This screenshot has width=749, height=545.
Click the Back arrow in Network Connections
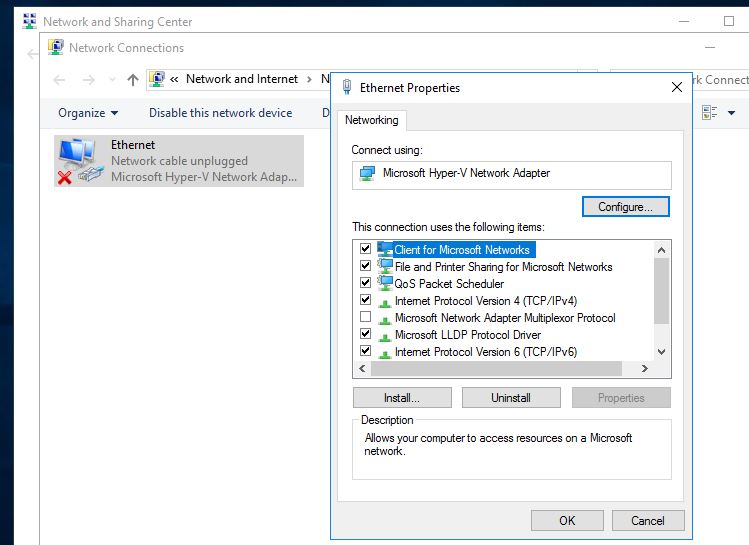59,80
